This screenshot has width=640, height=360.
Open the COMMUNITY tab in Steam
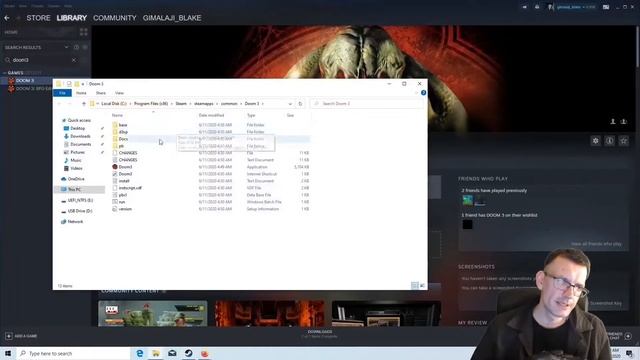click(x=115, y=18)
